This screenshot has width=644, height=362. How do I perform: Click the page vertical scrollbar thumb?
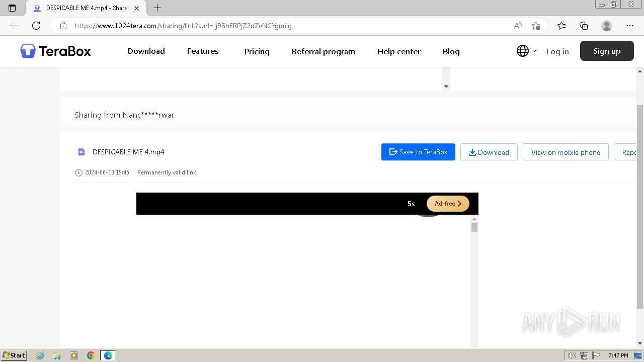click(640, 207)
